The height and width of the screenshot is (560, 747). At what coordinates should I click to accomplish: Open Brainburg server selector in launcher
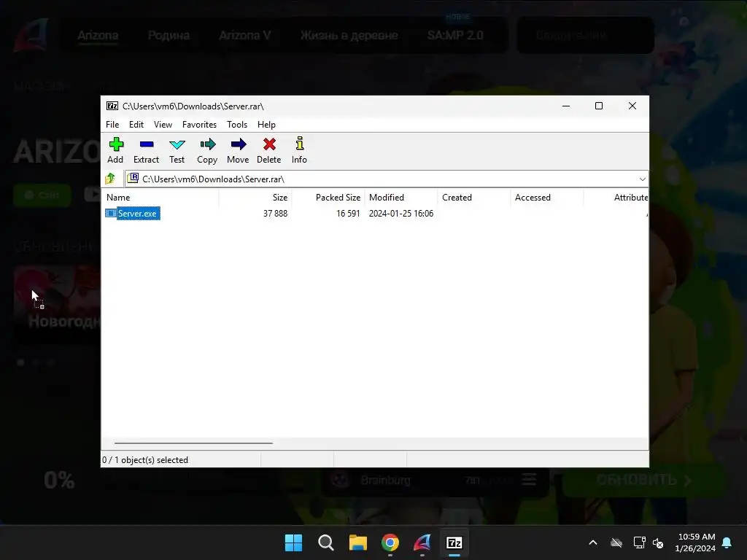436,480
